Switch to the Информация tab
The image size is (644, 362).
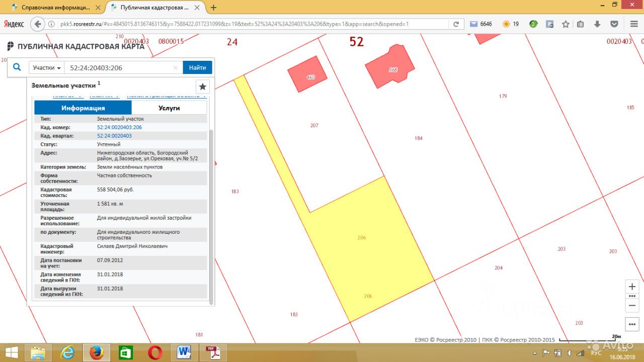tap(83, 108)
